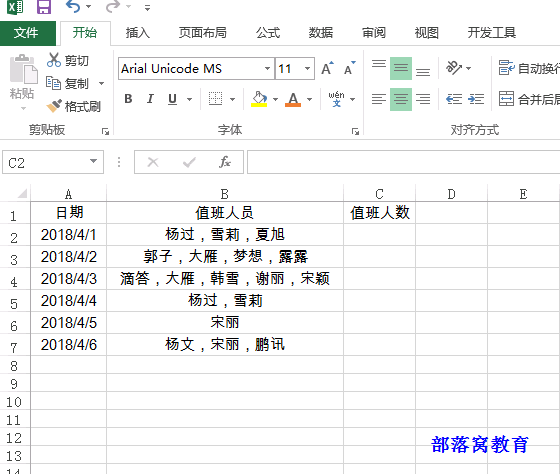Select column C header
Image resolution: width=560 pixels, height=474 pixels.
[379, 194]
